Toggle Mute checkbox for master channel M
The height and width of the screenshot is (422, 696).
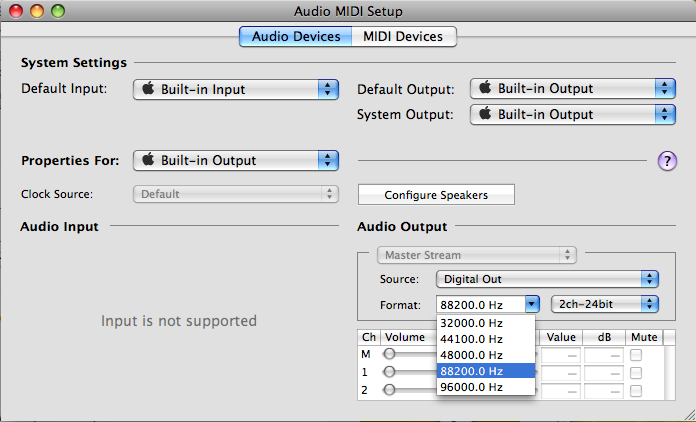(x=636, y=354)
